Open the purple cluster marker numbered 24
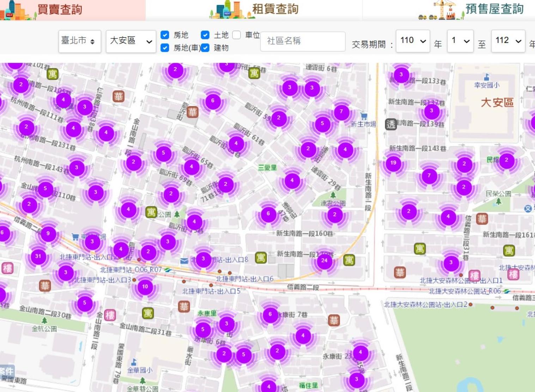 [324, 261]
